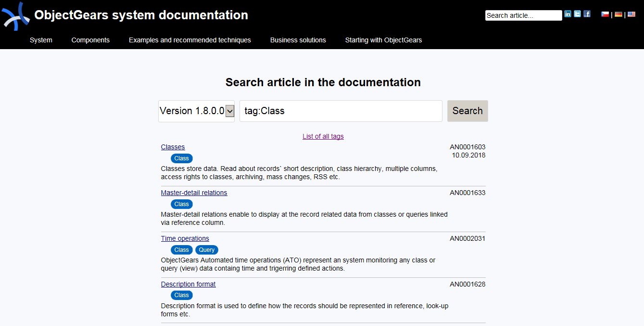Click the Class tag under Classes
The height and width of the screenshot is (326, 644).
click(182, 158)
